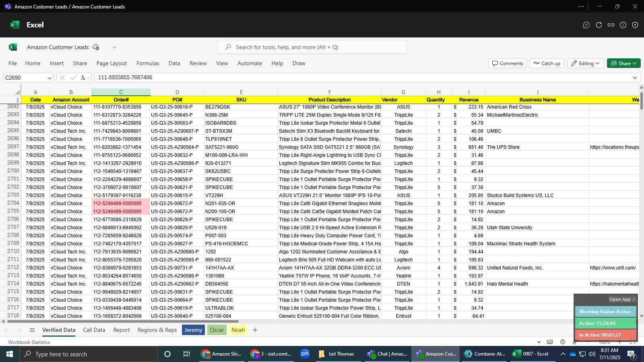Screen dimensions: 644x362
Task: Open Zoom app from the taskbar
Action: click(x=305, y=354)
